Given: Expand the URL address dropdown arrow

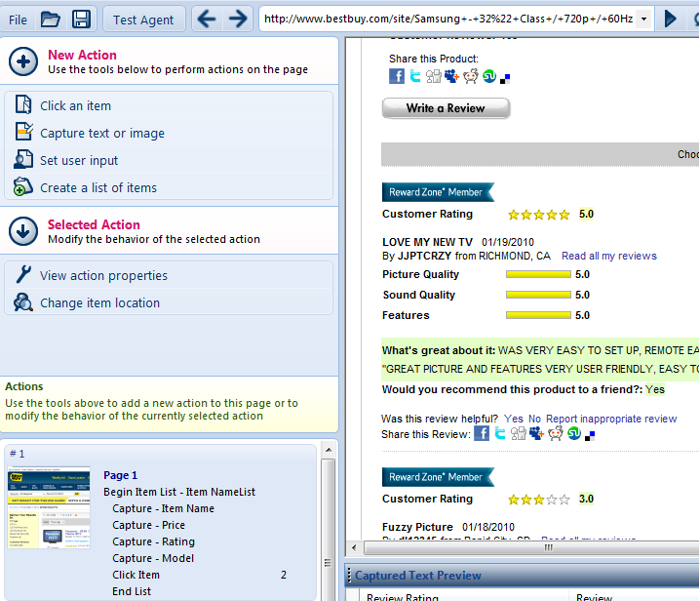Looking at the screenshot, I should (643, 20).
